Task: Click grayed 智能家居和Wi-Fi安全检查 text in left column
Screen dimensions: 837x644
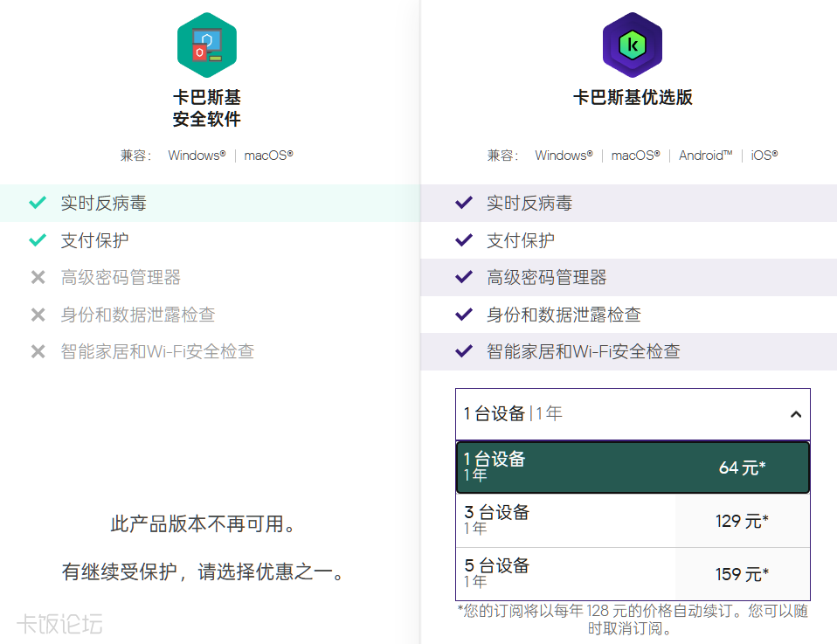Action: 157,351
